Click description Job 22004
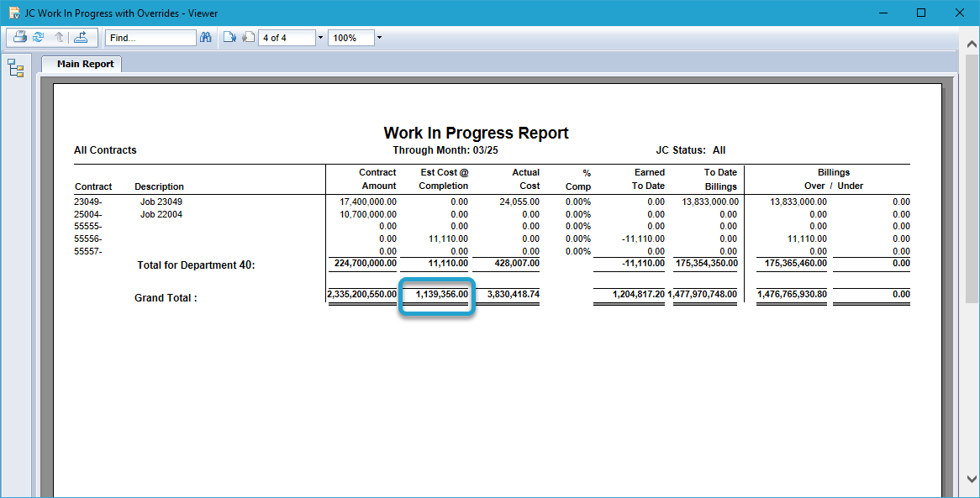Screen dimensions: 980x498 click(x=161, y=214)
